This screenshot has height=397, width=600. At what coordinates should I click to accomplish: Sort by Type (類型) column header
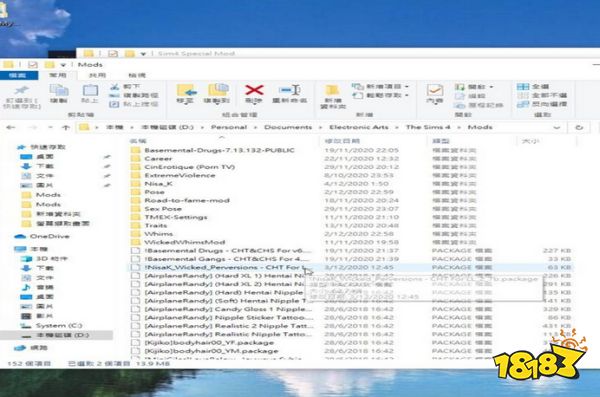[440, 141]
